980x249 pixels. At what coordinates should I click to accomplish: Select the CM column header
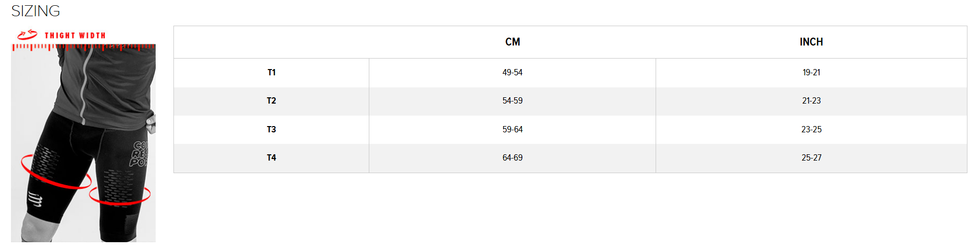[x=512, y=42]
